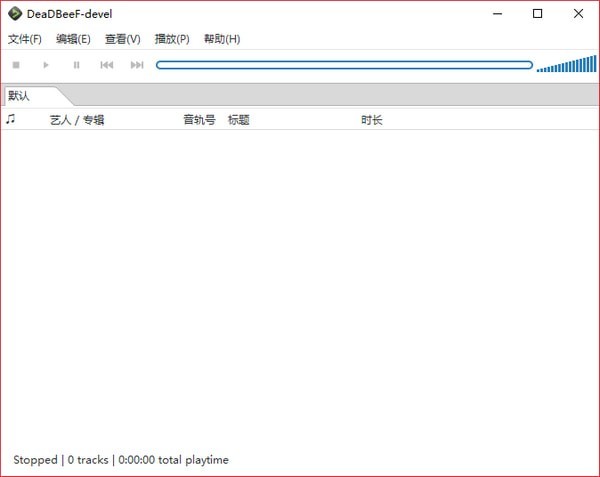Open the 编辑(E) menu
This screenshot has height=477, width=600.
(73, 39)
